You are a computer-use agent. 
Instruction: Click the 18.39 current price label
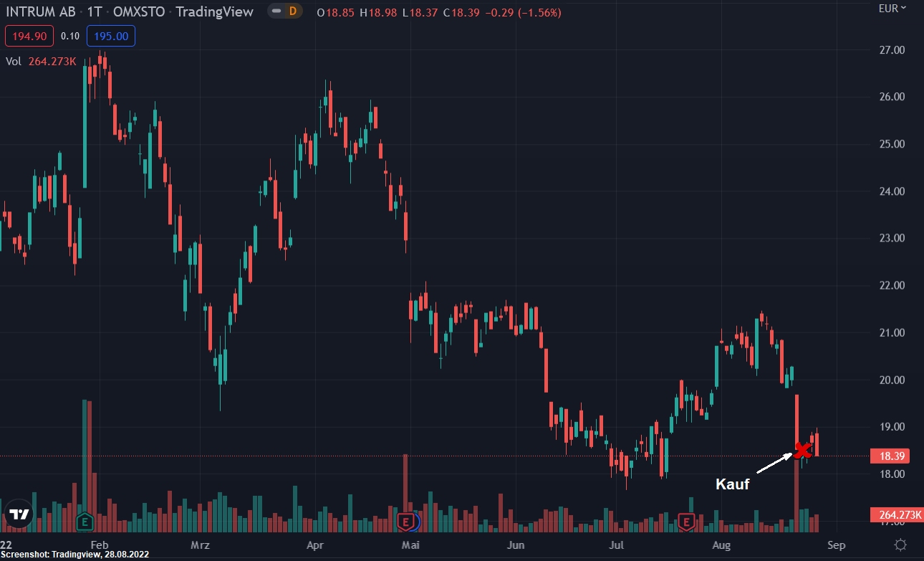[889, 456]
